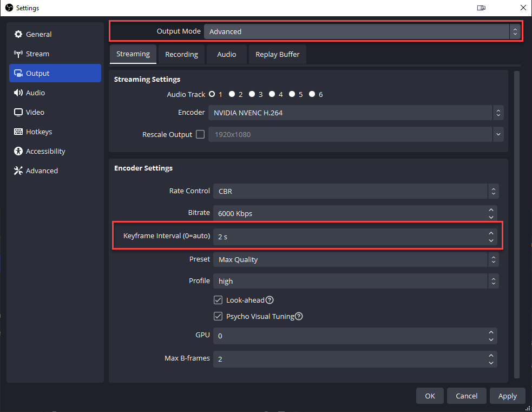Decrease Bitrate with down arrow

coord(491,217)
